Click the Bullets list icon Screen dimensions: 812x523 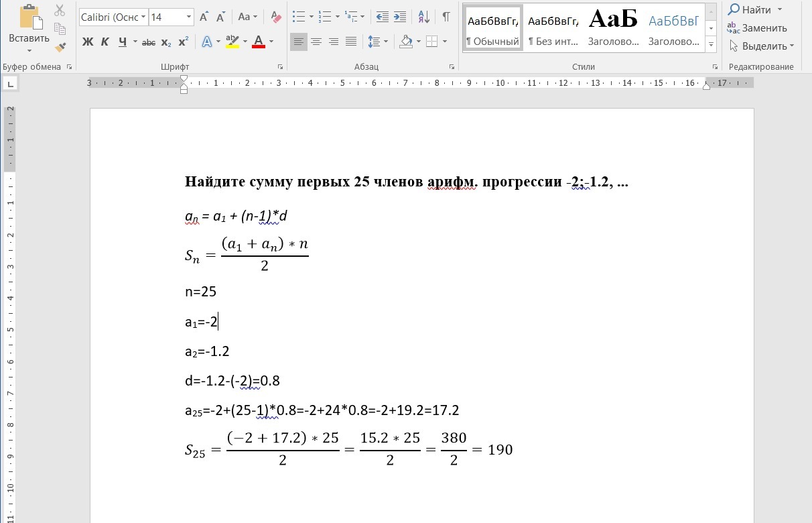(x=299, y=17)
